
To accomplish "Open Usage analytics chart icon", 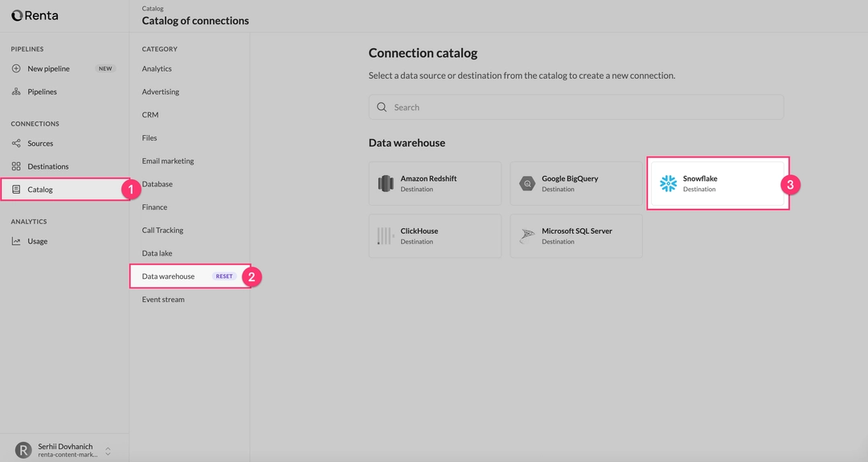I will click(16, 241).
